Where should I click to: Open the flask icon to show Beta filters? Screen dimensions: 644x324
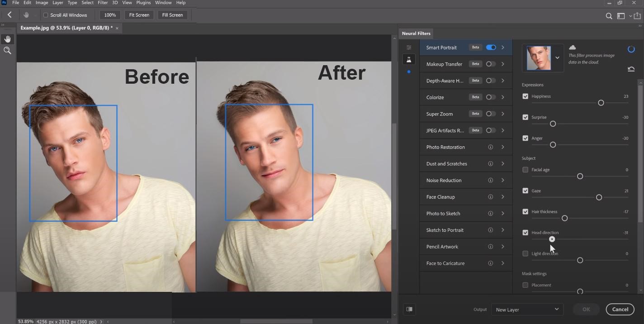(x=408, y=59)
